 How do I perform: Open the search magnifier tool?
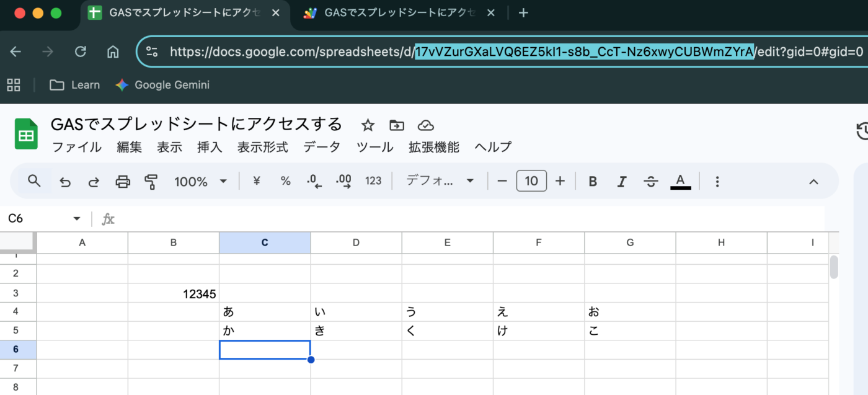tap(35, 181)
